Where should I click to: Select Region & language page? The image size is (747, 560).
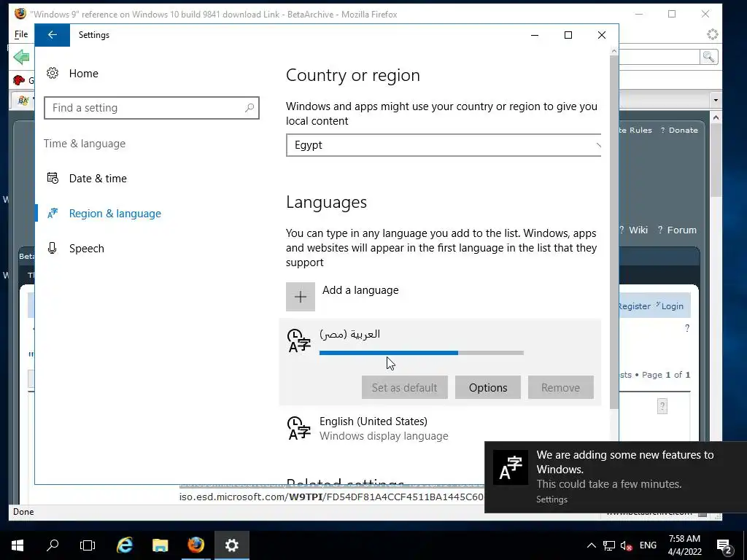click(x=115, y=214)
